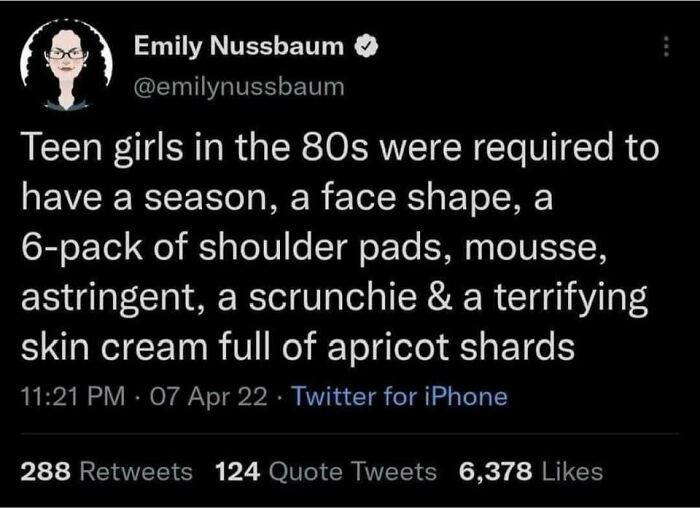
Task: Click the 288 retweet count number
Action: [45, 470]
